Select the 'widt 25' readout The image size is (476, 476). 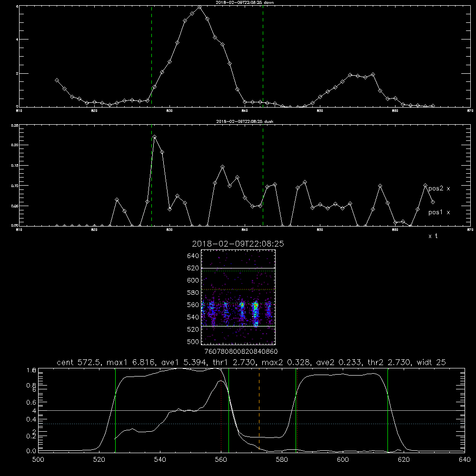pyautogui.click(x=431, y=362)
